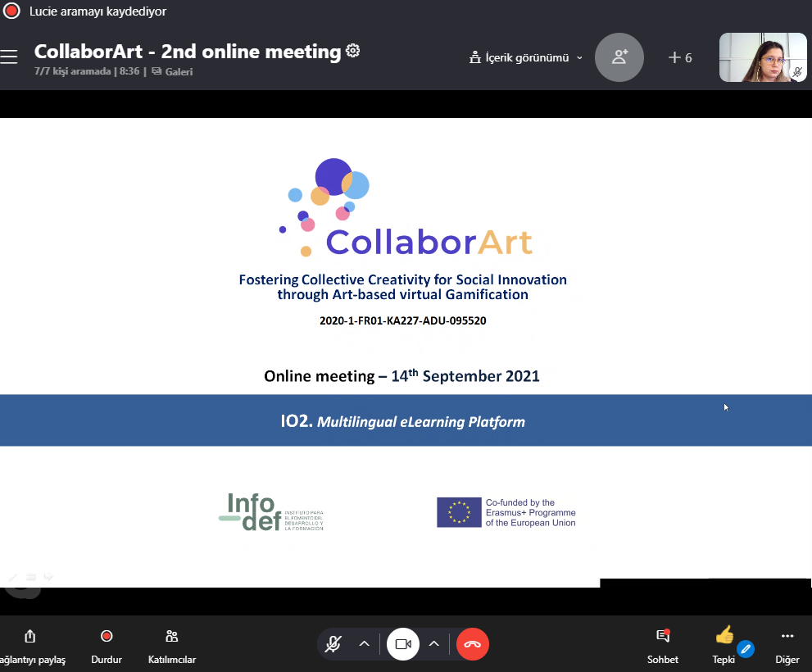The width and height of the screenshot is (812, 672).
Task: Show the +6 additional participants
Action: [680, 57]
